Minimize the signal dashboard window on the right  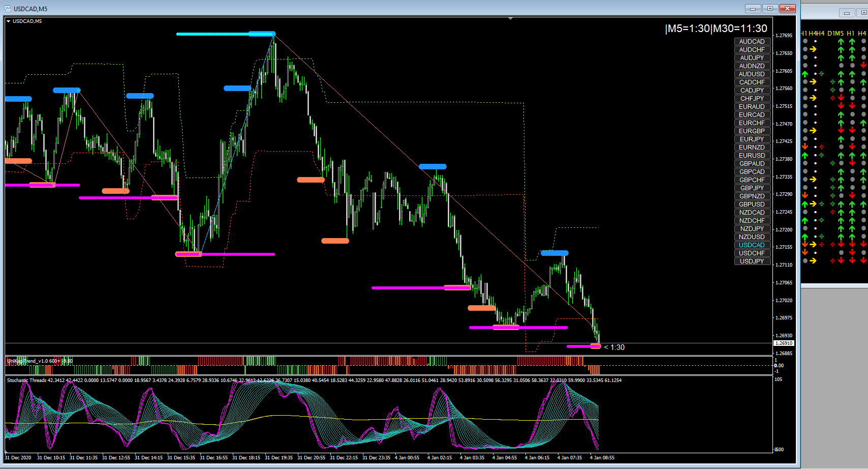(847, 13)
